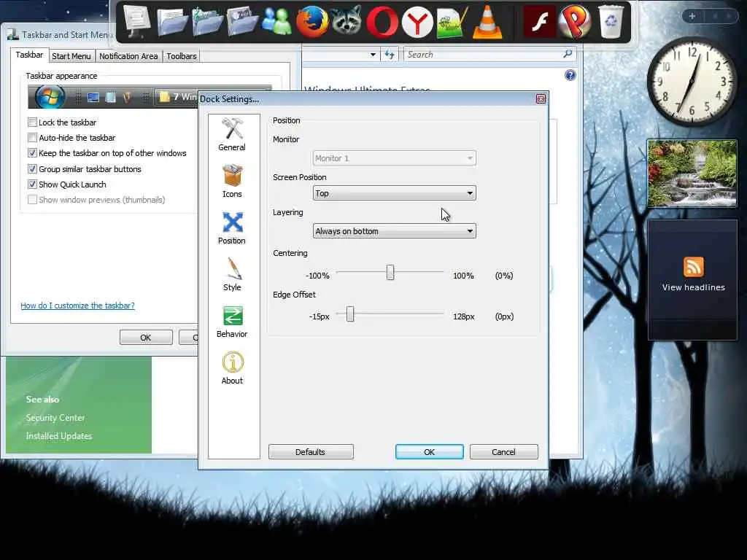Launch VLC media player from the dock
Viewport: 747px width, 560px height.
click(487, 22)
